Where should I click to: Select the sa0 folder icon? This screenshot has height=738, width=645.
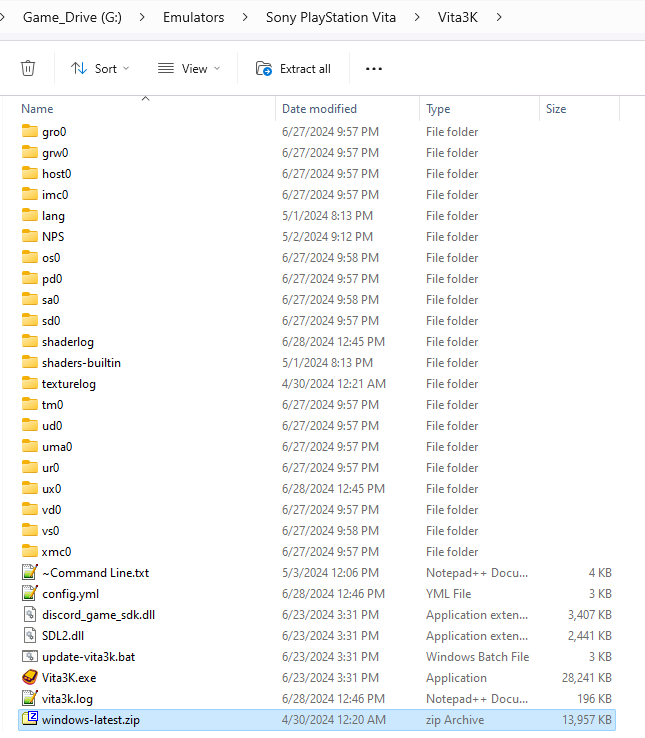point(30,299)
